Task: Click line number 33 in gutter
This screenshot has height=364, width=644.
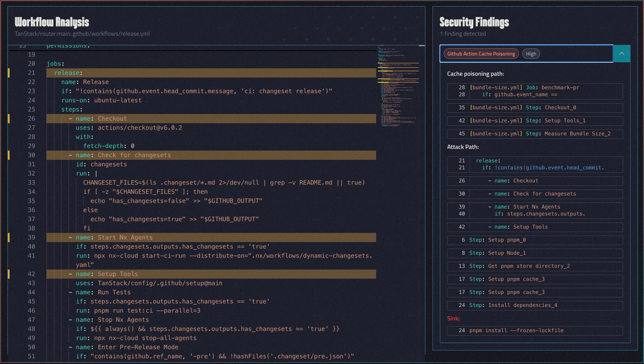Action: [31, 183]
